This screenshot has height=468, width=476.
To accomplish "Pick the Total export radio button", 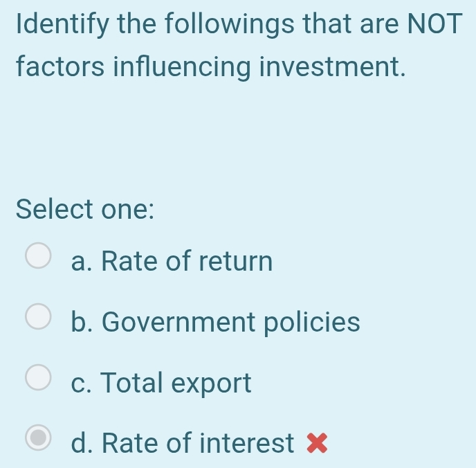I will tap(38, 377).
